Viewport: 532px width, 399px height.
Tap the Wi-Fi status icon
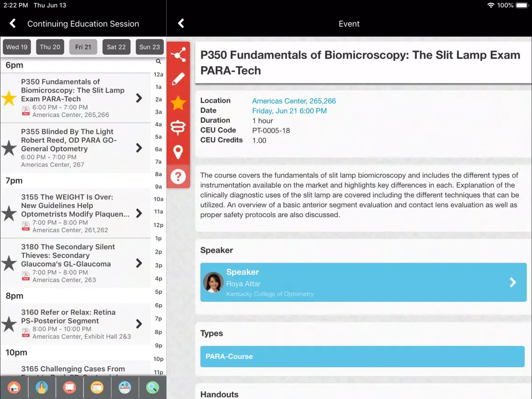(491, 5)
